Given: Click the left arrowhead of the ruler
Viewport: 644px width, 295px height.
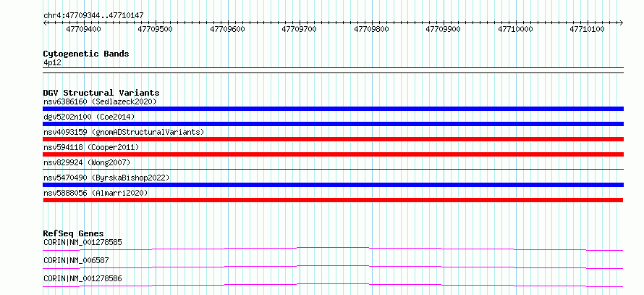Looking at the screenshot, I should click(x=45, y=22).
